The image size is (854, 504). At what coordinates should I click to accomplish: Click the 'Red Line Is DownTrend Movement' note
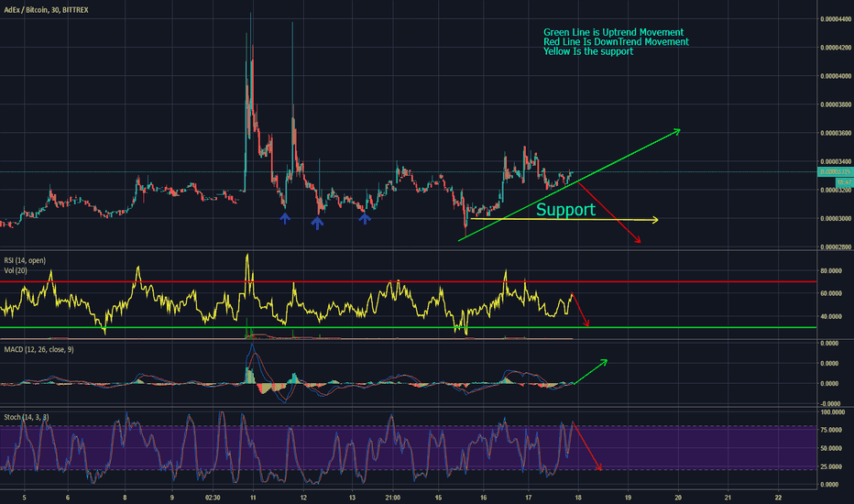click(616, 42)
